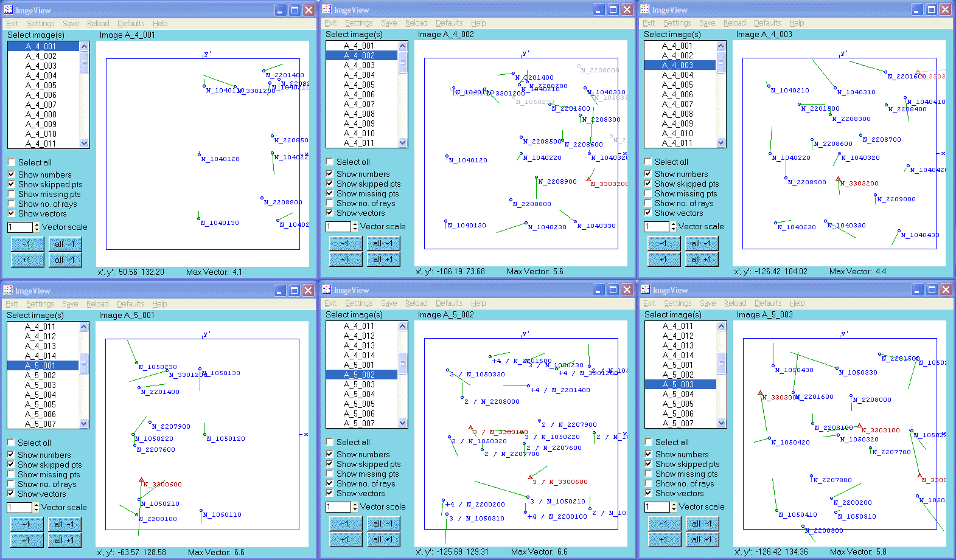Maximize the A_4_002 image window
This screenshot has width=956, height=560.
613,10
